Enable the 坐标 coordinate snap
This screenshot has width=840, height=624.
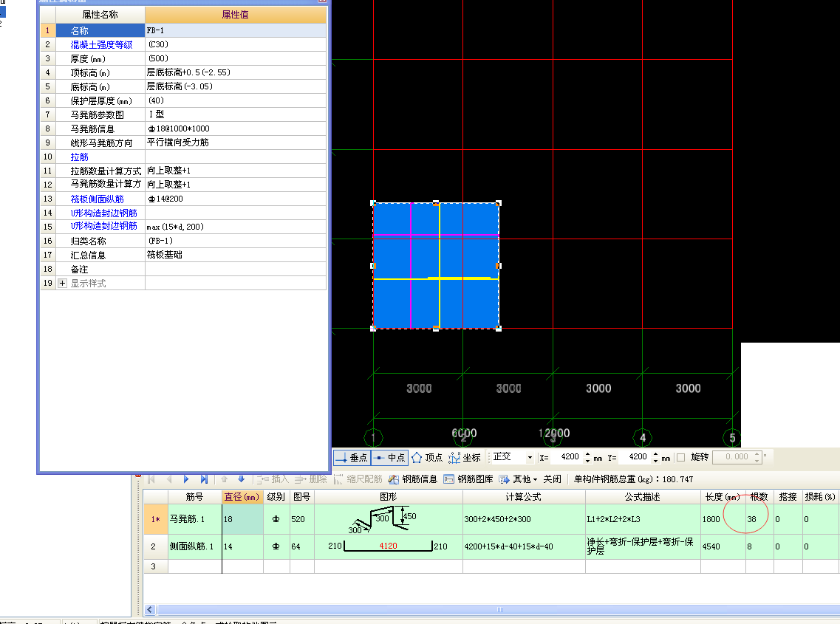(x=465, y=457)
